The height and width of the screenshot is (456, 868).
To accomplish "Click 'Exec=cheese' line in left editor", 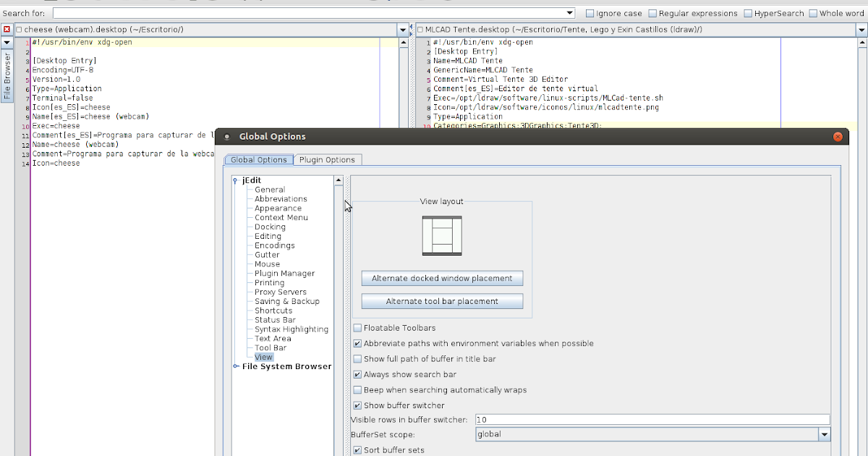I will [56, 126].
